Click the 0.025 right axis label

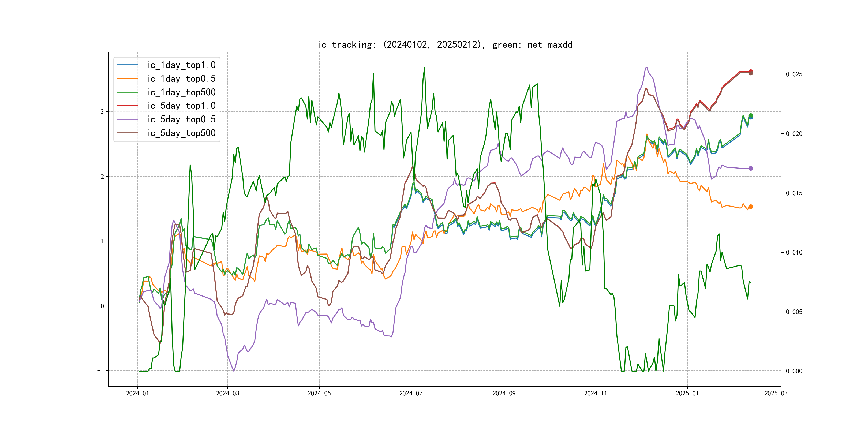point(794,74)
